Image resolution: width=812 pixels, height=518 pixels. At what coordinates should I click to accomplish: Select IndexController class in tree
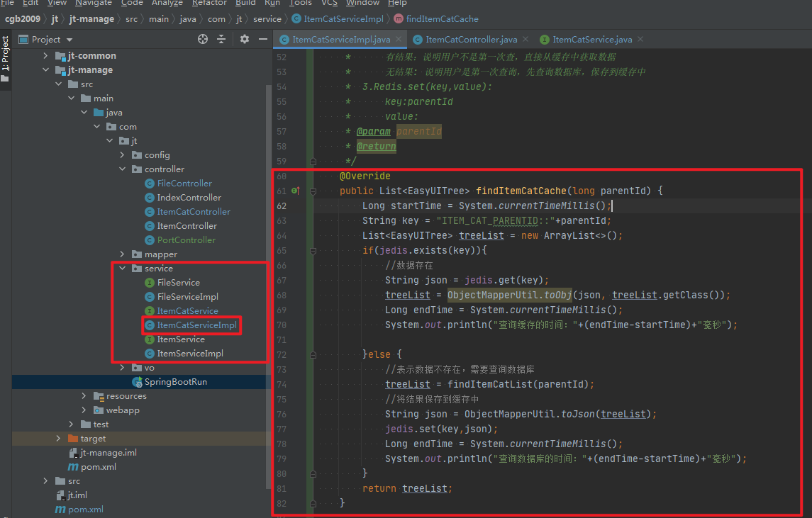[x=189, y=198]
